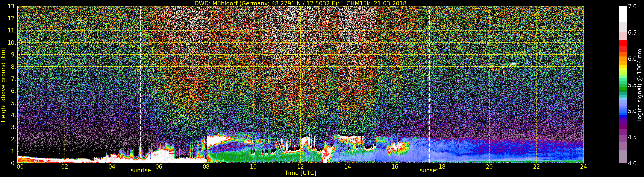Screen dimensions: 644x177
Task: Click height axis tick label '2.'
Action: coord(14,139)
